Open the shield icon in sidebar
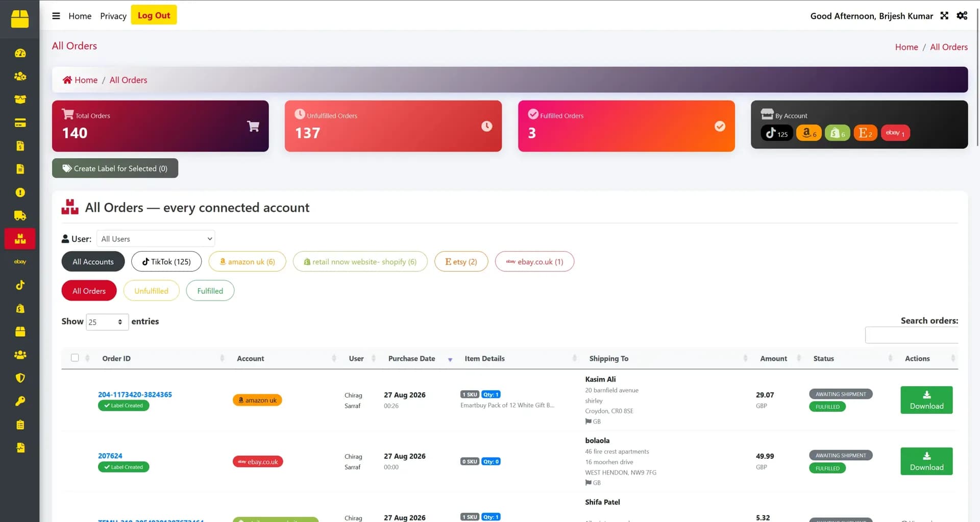The height and width of the screenshot is (522, 980). tap(20, 378)
